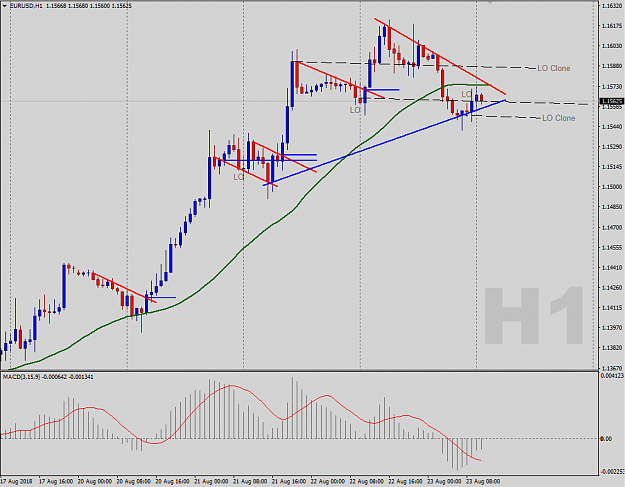Click the 1.15145 price axis label

click(x=612, y=167)
